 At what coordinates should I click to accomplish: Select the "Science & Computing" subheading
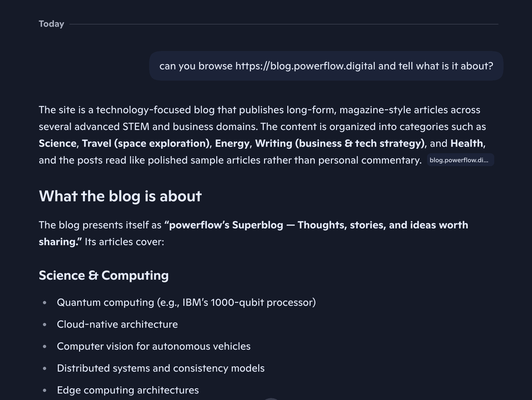click(104, 275)
